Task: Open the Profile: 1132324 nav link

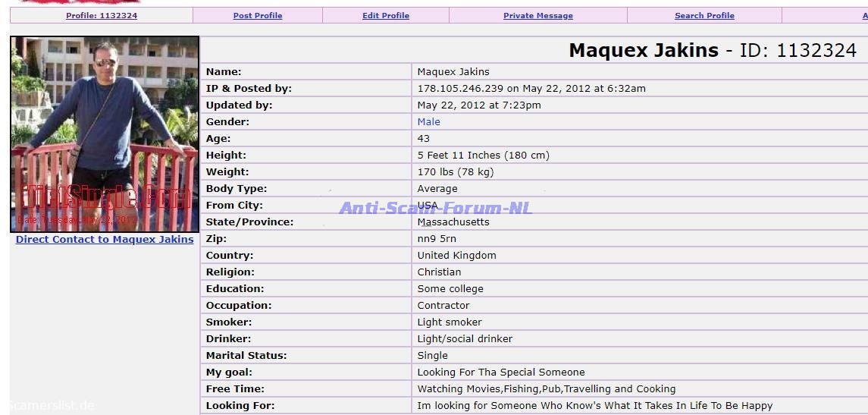Action: point(102,16)
